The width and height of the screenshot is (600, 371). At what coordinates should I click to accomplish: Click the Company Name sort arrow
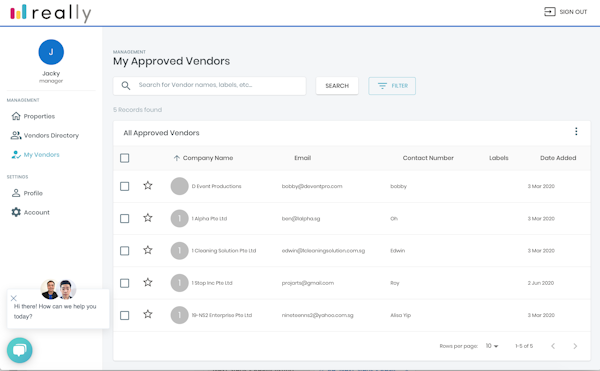[x=176, y=158]
